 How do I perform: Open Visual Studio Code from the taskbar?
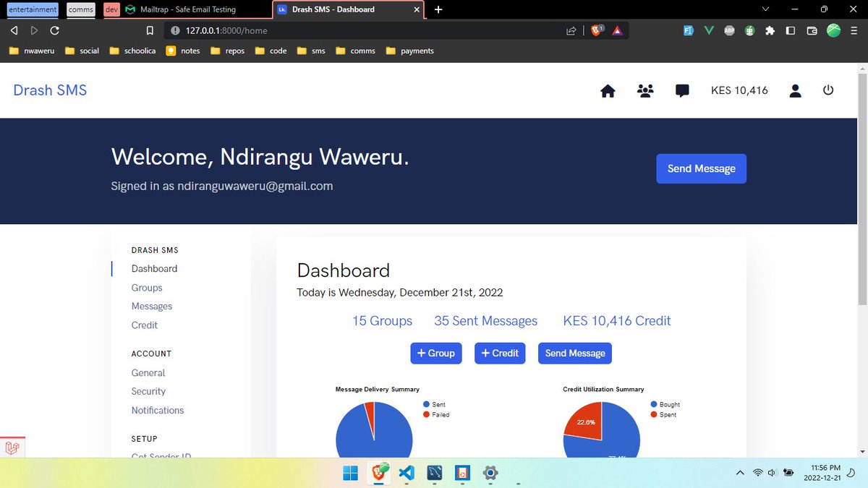click(406, 474)
